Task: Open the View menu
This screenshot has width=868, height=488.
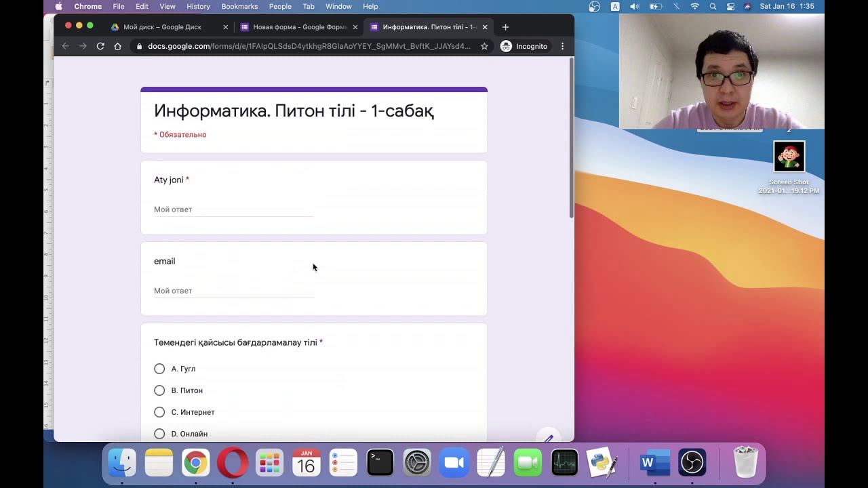Action: point(167,7)
